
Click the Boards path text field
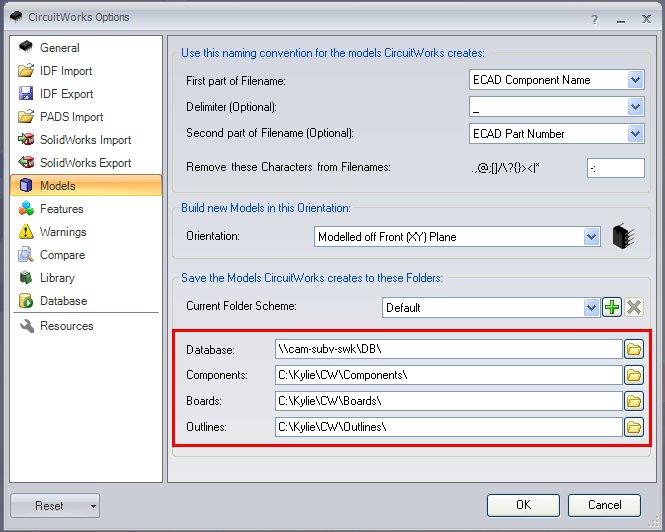(449, 401)
